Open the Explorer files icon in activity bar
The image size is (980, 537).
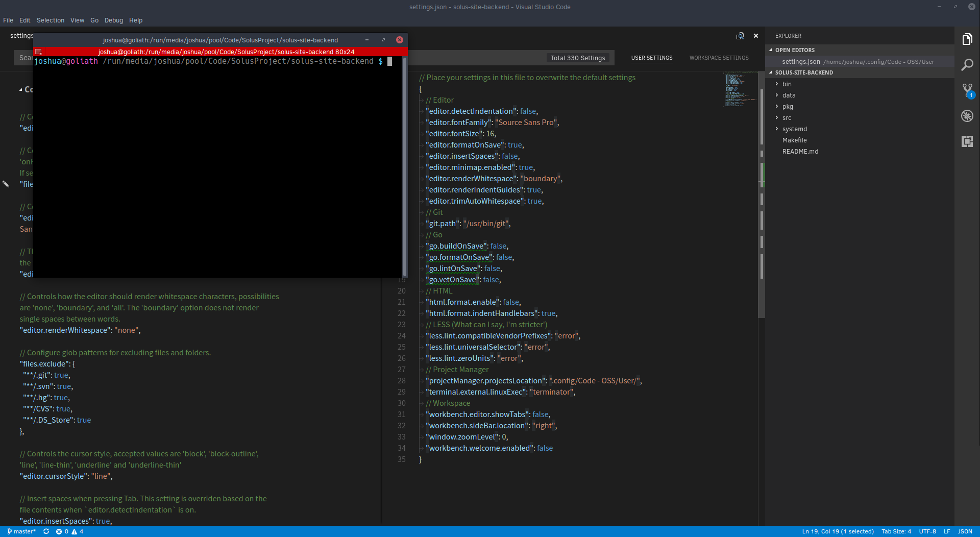tap(967, 39)
